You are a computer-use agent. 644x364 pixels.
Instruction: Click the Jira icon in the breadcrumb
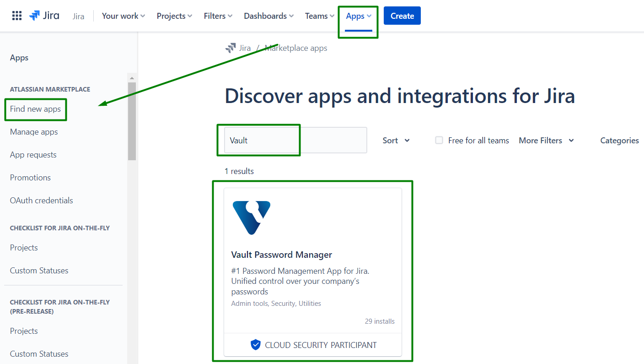[231, 48]
